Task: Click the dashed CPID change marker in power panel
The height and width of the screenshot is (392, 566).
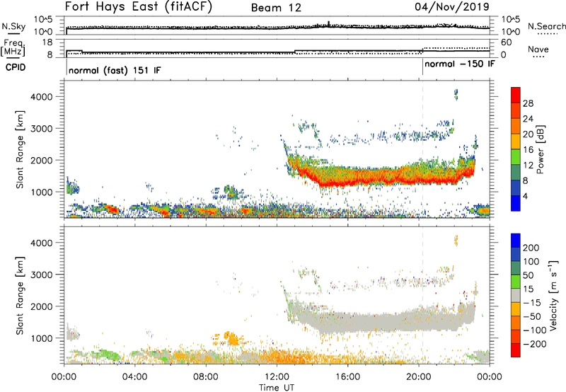Action: (422, 149)
